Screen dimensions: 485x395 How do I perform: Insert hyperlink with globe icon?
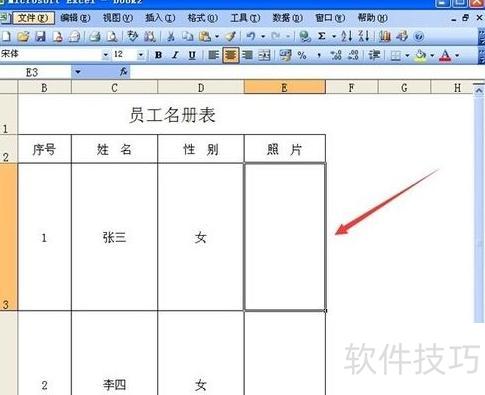[x=305, y=36]
